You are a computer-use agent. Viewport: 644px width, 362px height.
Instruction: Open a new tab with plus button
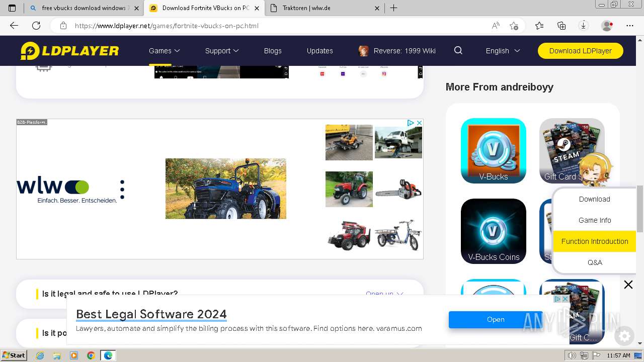pos(394,8)
